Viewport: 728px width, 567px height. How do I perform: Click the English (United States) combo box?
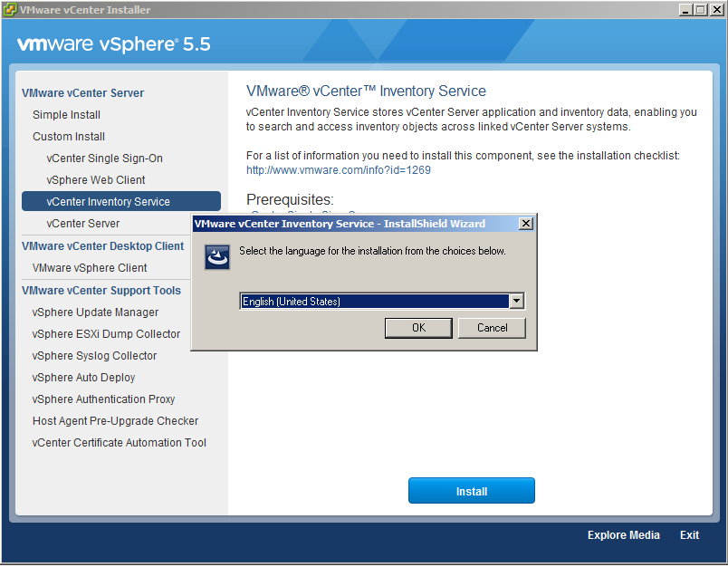374,302
